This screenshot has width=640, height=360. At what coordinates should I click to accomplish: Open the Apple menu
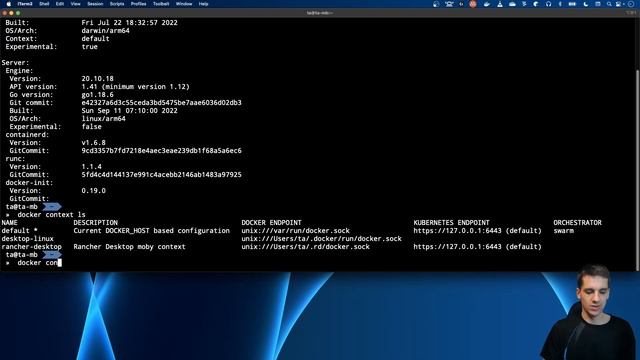[9, 4]
